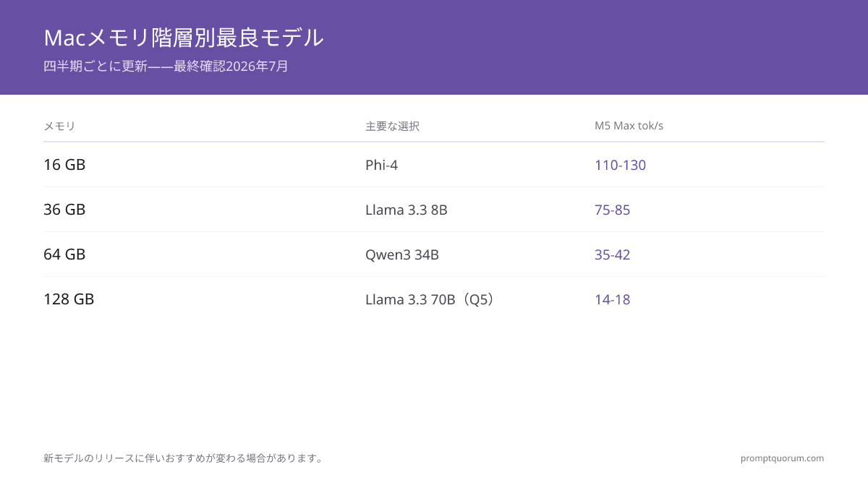Click the メモリ column header
This screenshot has height=488, width=868.
tap(59, 127)
